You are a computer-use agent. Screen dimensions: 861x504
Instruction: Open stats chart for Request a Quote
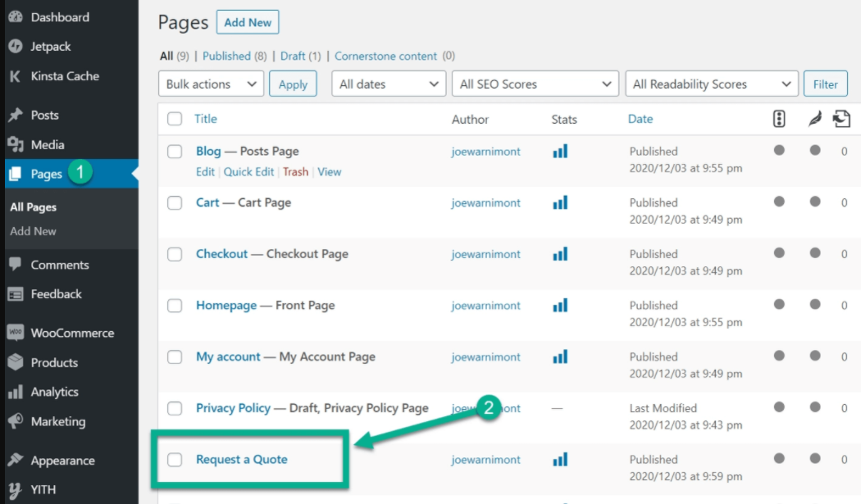click(560, 460)
